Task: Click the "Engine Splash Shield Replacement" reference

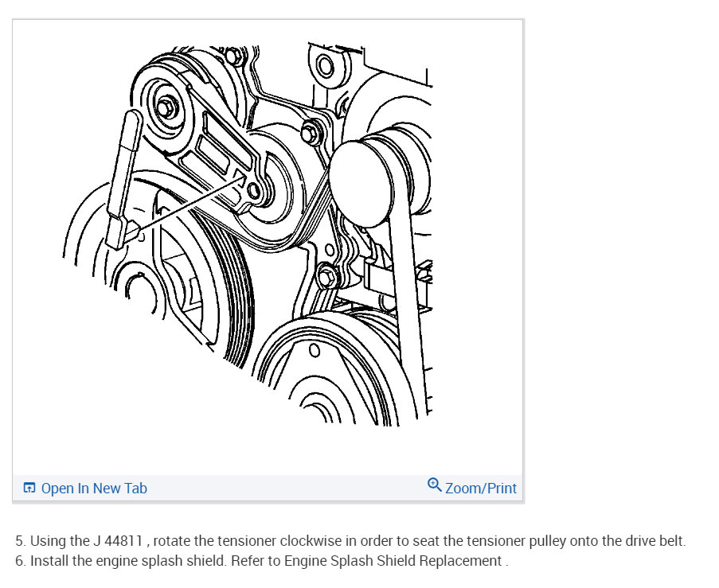Action: 393,561
